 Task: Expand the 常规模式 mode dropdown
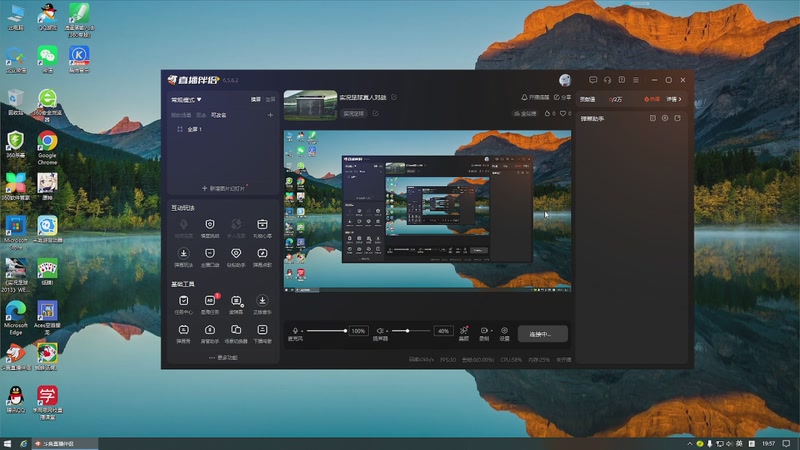pyautogui.click(x=186, y=99)
